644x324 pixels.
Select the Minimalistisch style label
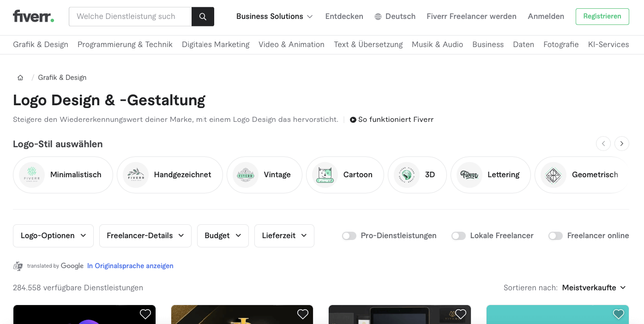[x=76, y=175]
